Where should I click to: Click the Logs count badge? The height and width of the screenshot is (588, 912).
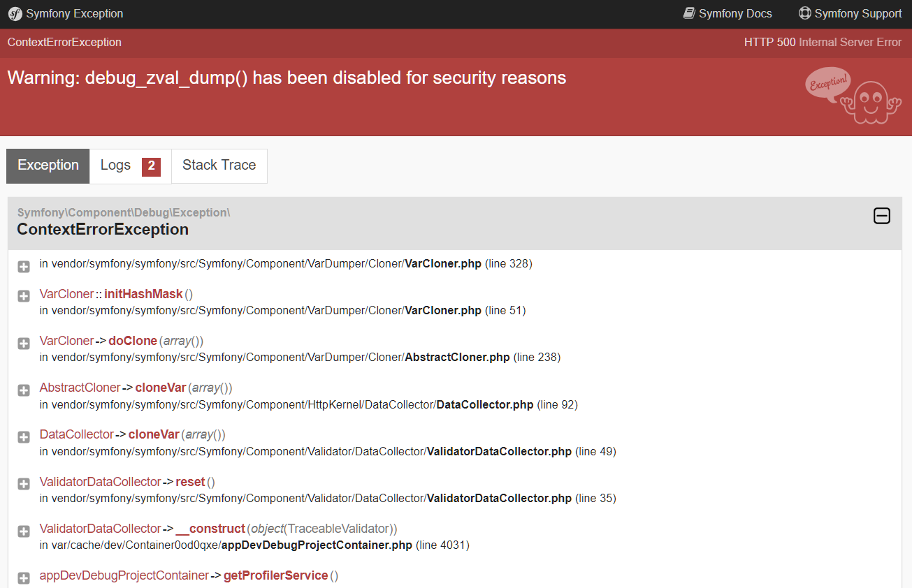coord(151,166)
